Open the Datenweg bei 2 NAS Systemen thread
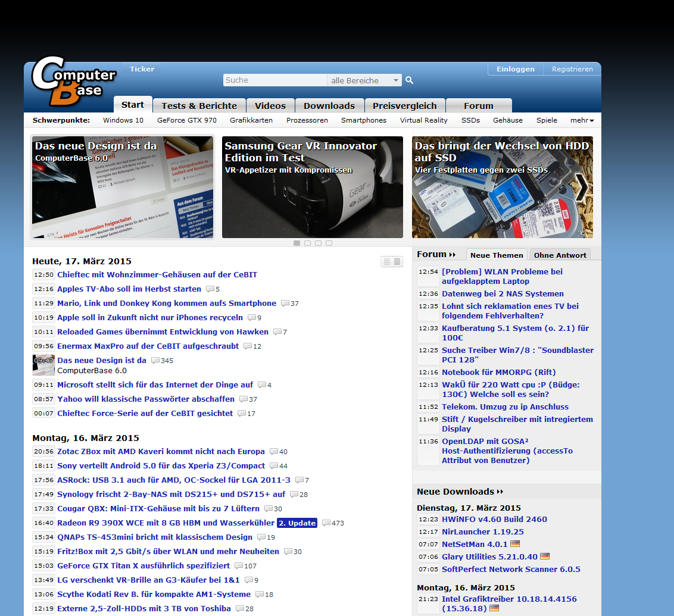This screenshot has height=616, width=674. (503, 293)
